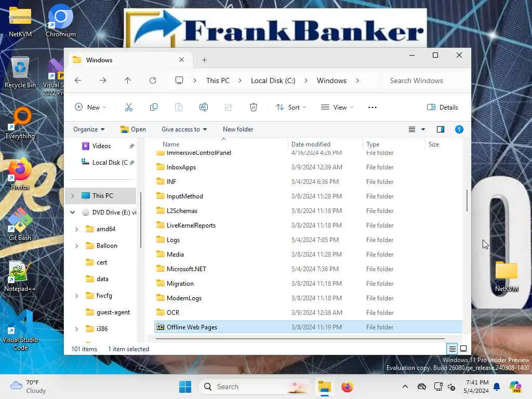Viewport: 532px width, 399px height.
Task: Click the Copy icon in toolbar
Action: pos(154,107)
